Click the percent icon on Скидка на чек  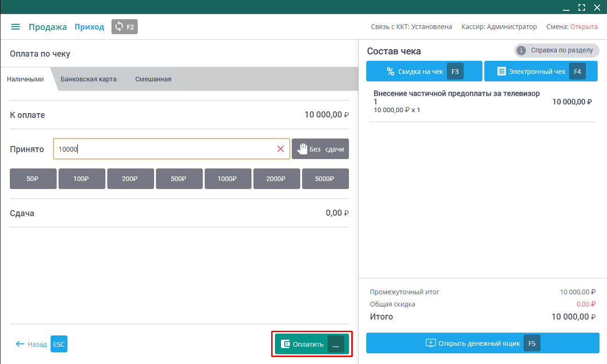pos(391,72)
